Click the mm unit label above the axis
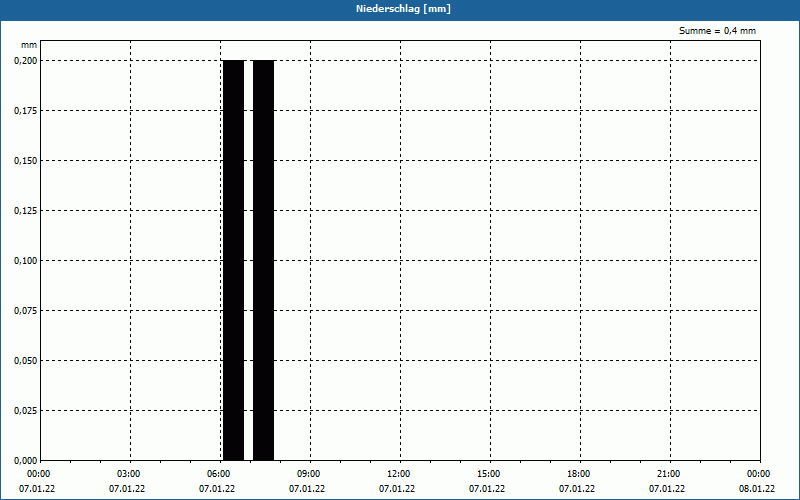The image size is (800, 500). tap(29, 45)
